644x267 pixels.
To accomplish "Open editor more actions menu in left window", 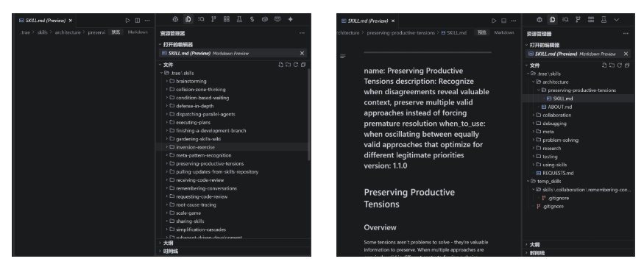I will [147, 20].
